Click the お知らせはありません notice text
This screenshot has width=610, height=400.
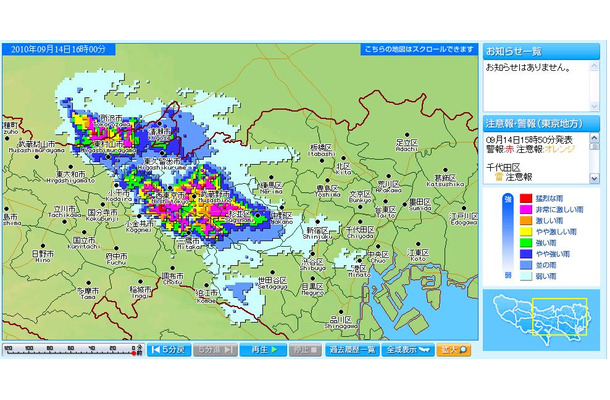[x=528, y=68]
